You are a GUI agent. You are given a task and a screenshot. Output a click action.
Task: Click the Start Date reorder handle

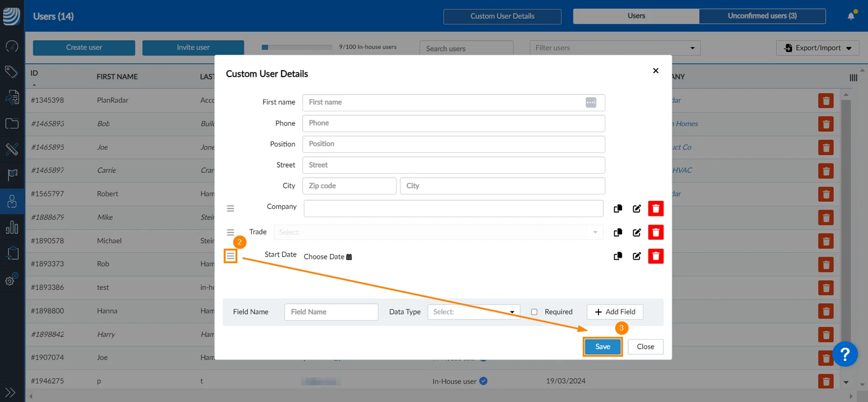point(231,256)
